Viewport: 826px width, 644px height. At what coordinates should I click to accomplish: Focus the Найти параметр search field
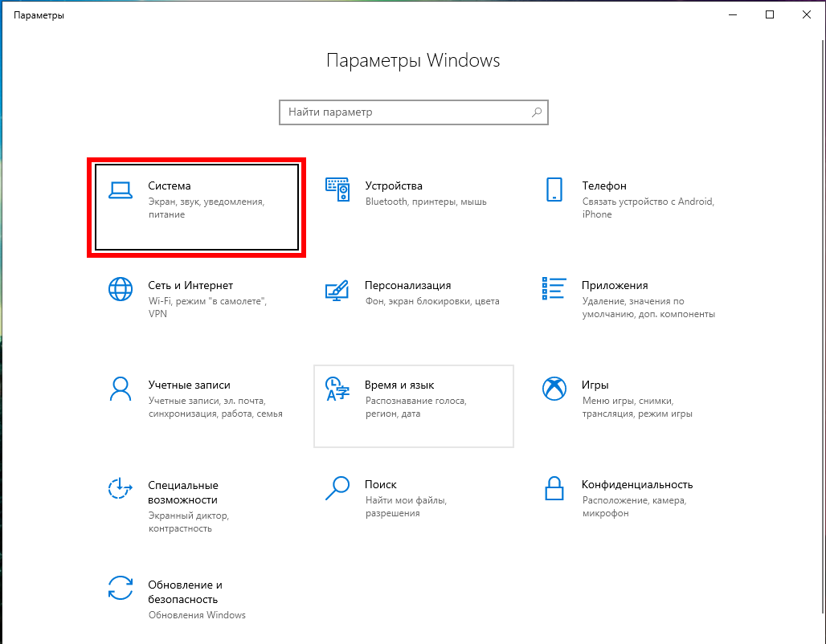(x=406, y=112)
